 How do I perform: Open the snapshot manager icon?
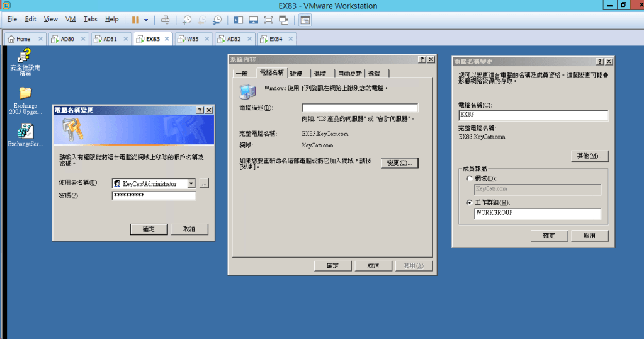click(x=217, y=20)
